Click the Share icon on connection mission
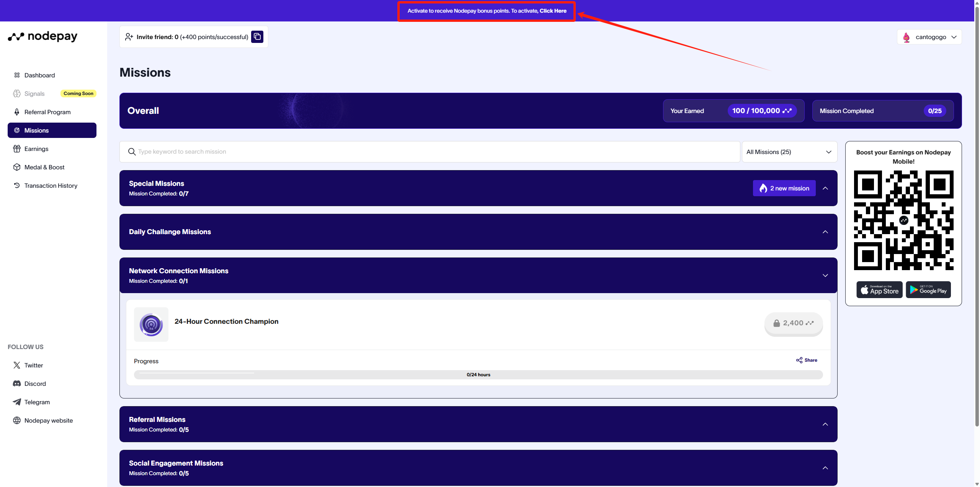 point(799,360)
